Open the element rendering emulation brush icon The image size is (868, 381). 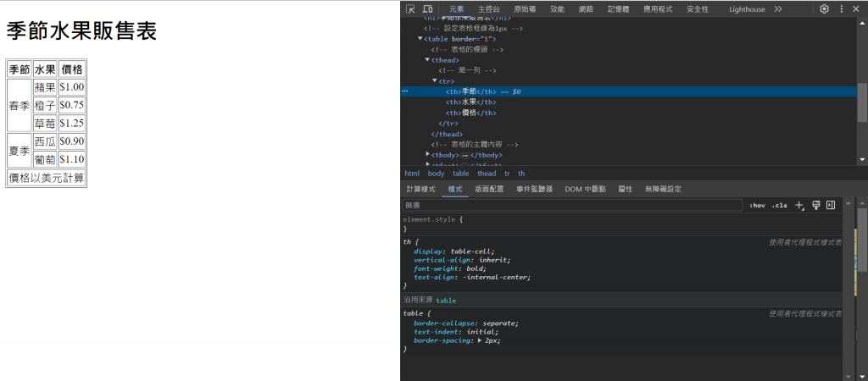point(815,205)
